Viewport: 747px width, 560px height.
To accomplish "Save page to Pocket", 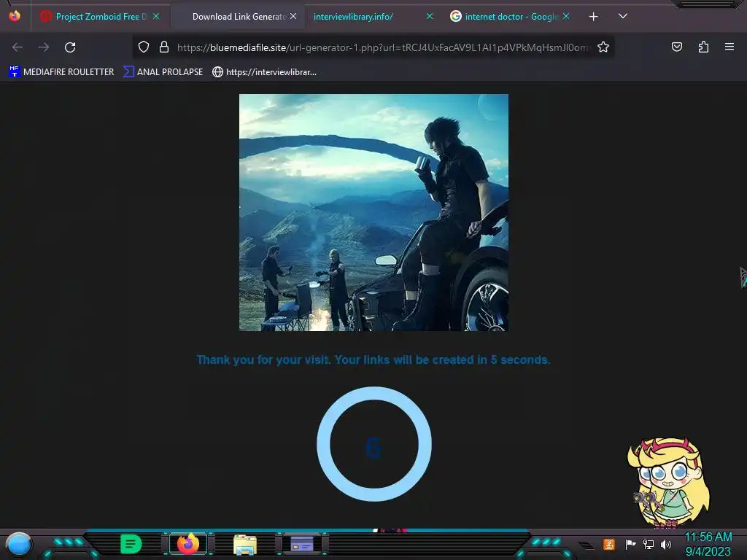I will 677,47.
